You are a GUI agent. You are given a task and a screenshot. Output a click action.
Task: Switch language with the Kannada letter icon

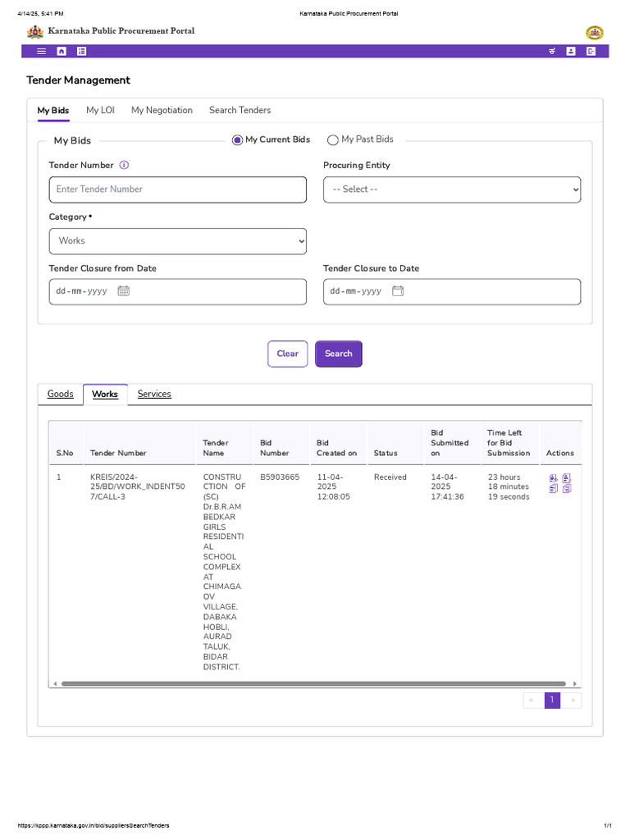click(x=552, y=52)
